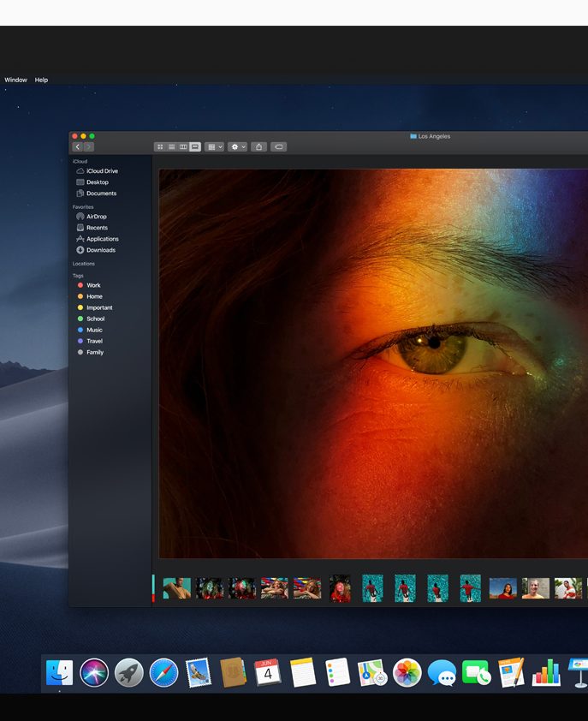Switch Finder to list view
Image resolution: width=588 pixels, height=721 pixels.
coord(171,147)
